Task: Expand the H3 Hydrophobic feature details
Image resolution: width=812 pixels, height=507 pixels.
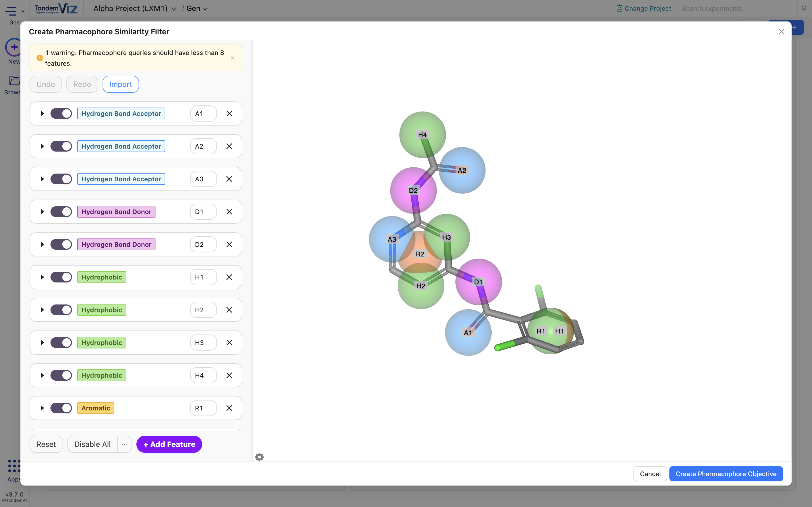Action: pyautogui.click(x=42, y=342)
